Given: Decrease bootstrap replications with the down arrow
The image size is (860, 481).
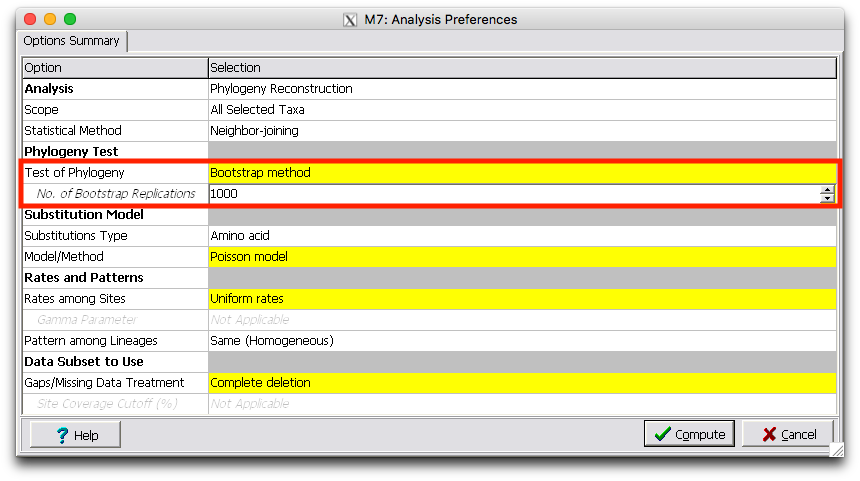Looking at the screenshot, I should [x=827, y=198].
